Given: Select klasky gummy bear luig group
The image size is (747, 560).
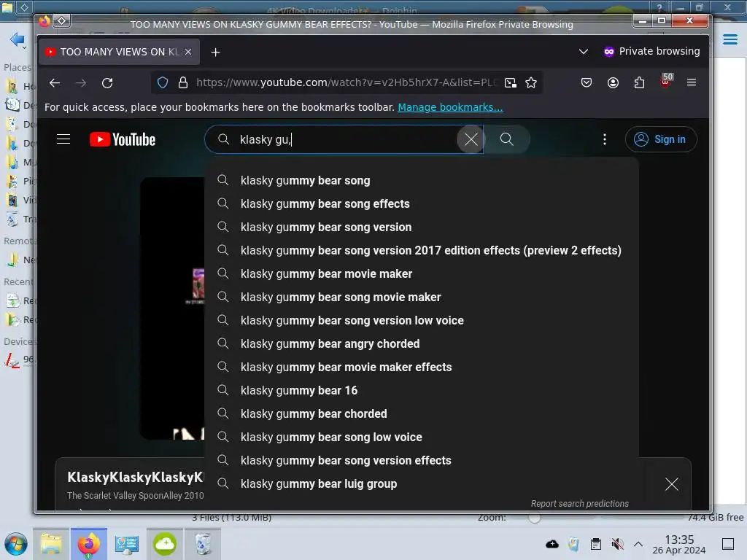Looking at the screenshot, I should pyautogui.click(x=421, y=484).
